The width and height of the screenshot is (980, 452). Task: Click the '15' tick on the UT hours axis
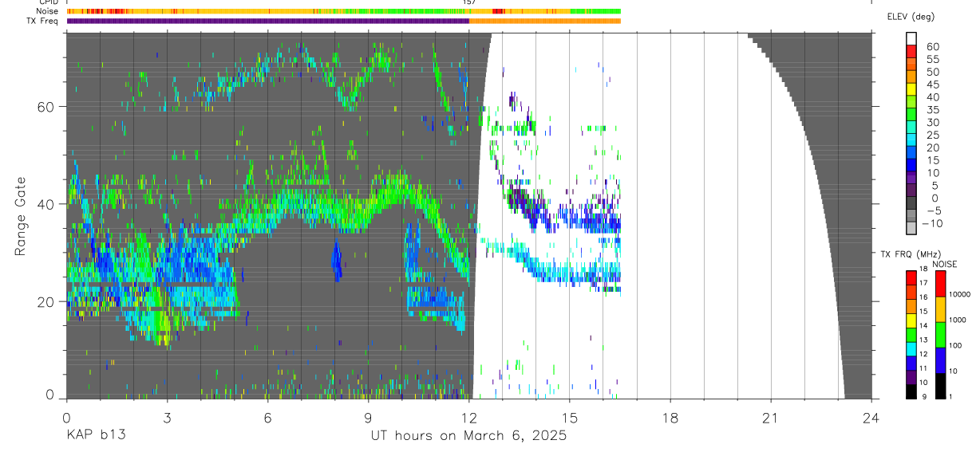(x=569, y=417)
